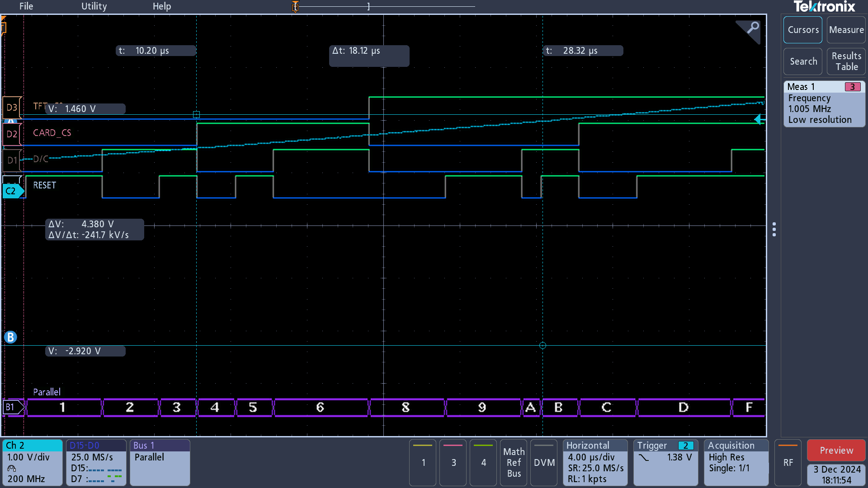Click the Measure button

[x=846, y=30]
